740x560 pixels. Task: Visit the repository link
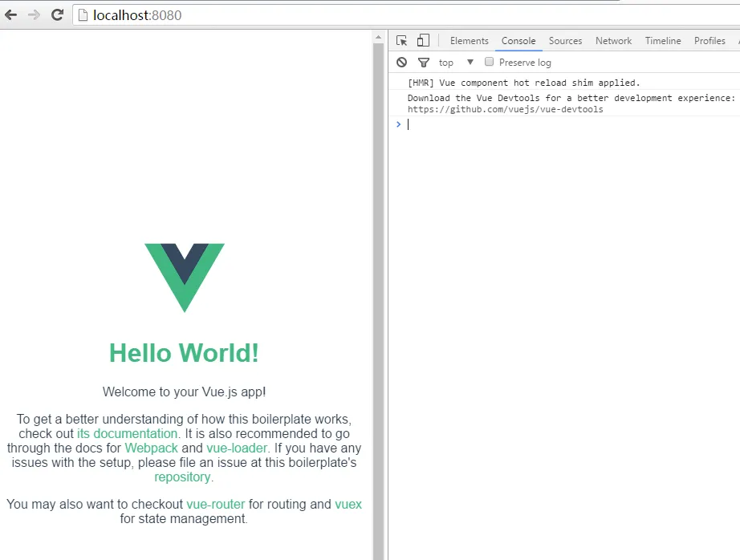point(182,477)
